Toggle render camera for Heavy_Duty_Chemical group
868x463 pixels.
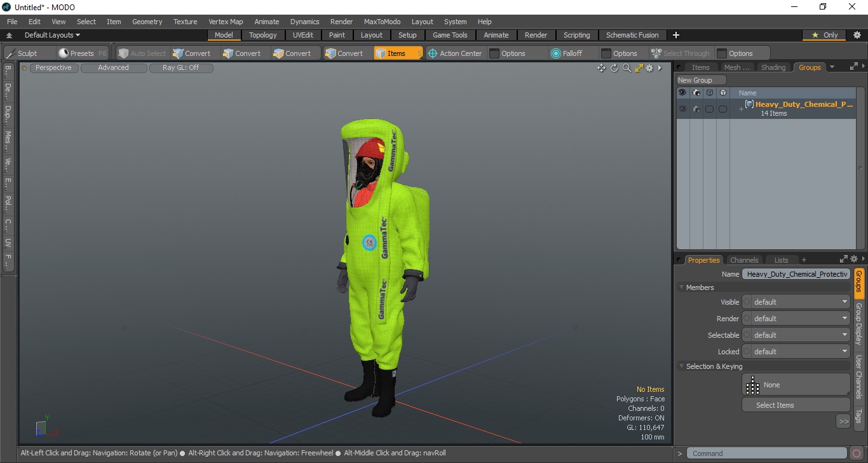point(696,109)
